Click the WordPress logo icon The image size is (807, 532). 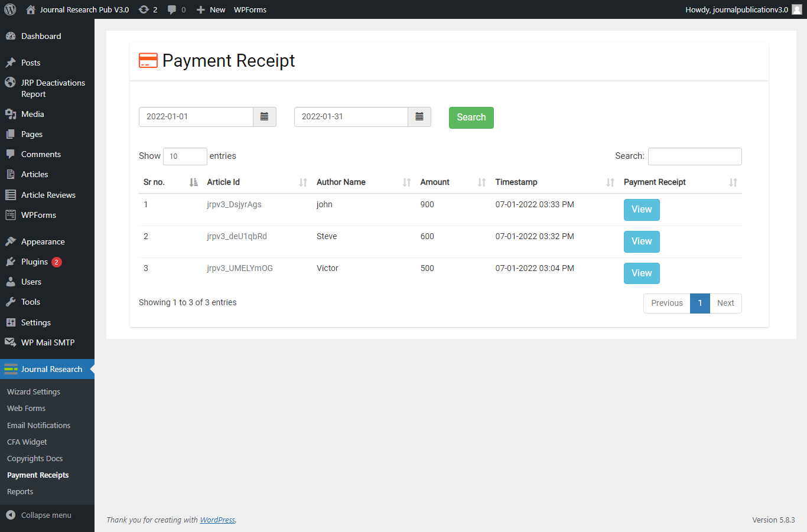[x=10, y=9]
